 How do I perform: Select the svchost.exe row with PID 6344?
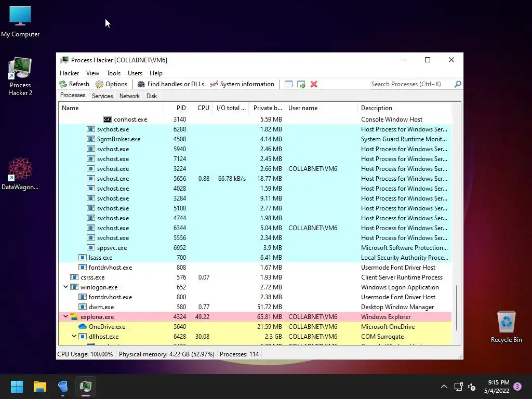click(x=255, y=228)
